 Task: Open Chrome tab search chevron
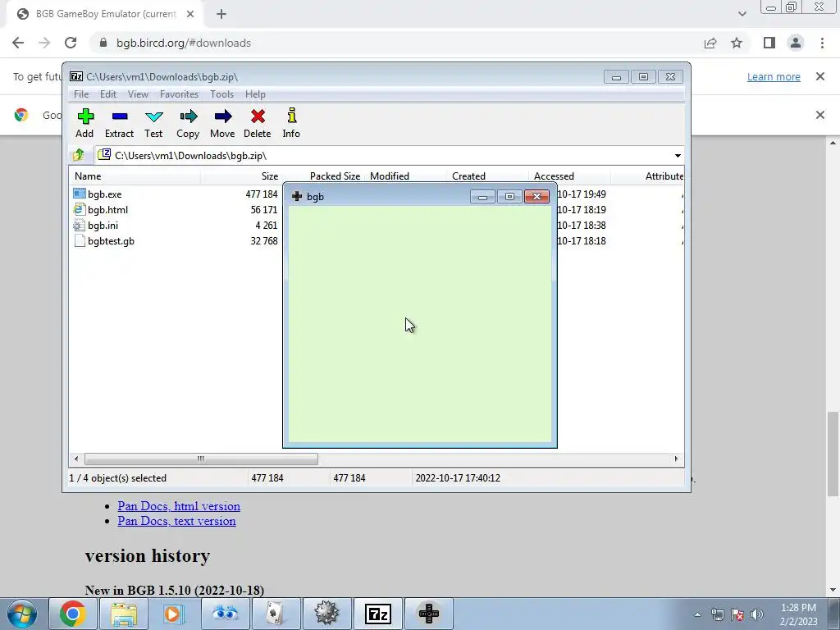[742, 14]
